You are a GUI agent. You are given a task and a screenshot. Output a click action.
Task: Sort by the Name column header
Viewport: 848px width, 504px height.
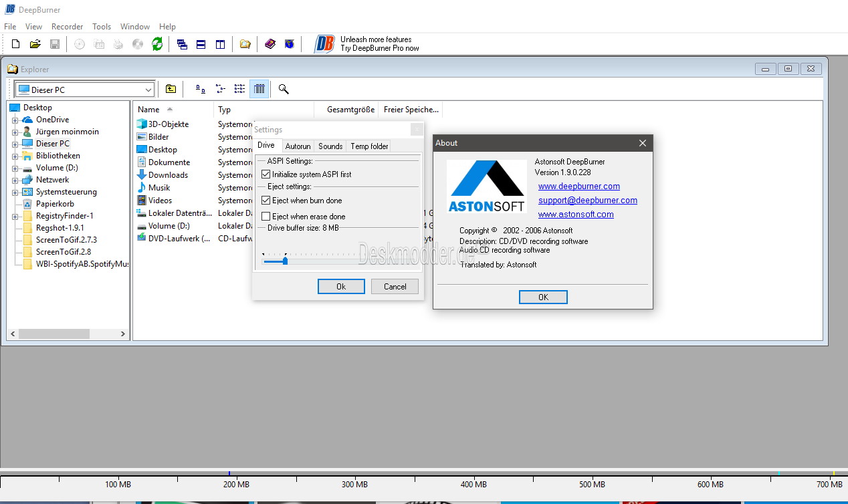pos(173,110)
